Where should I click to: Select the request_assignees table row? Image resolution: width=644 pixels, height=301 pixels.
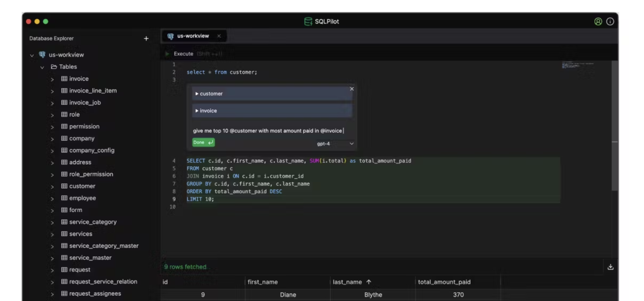pyautogui.click(x=95, y=294)
